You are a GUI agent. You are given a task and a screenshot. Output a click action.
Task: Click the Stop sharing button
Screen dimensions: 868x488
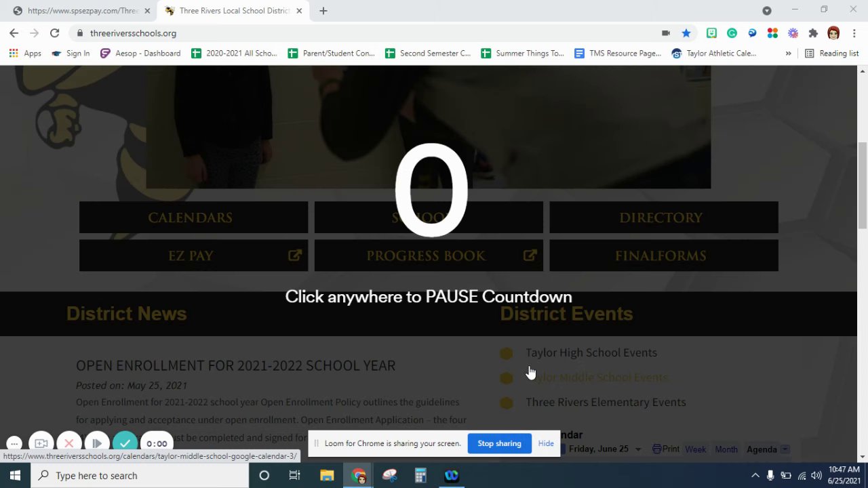499,443
